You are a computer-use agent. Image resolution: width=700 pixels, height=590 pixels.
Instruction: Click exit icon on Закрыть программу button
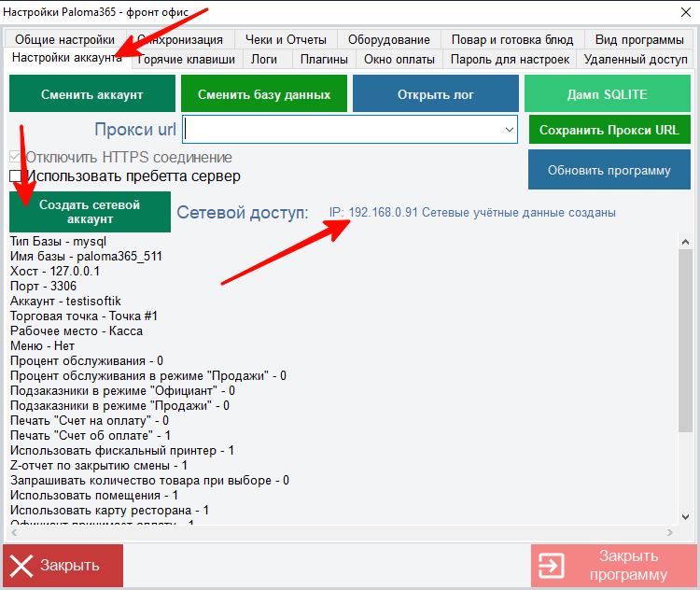(551, 566)
